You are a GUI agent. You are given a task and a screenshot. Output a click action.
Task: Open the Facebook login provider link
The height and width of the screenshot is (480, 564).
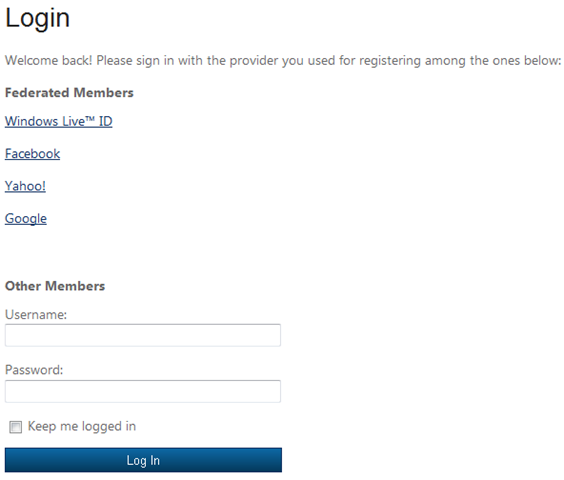32,154
